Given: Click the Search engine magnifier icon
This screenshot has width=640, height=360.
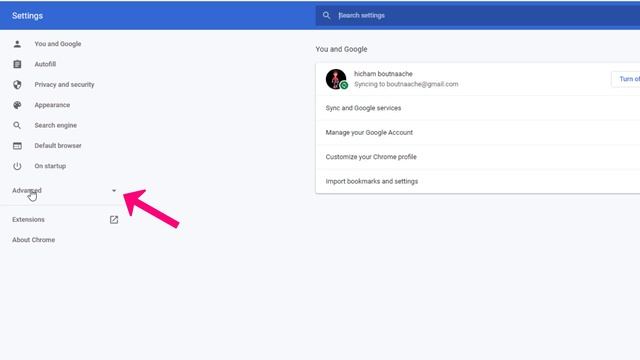Looking at the screenshot, I should (x=17, y=125).
